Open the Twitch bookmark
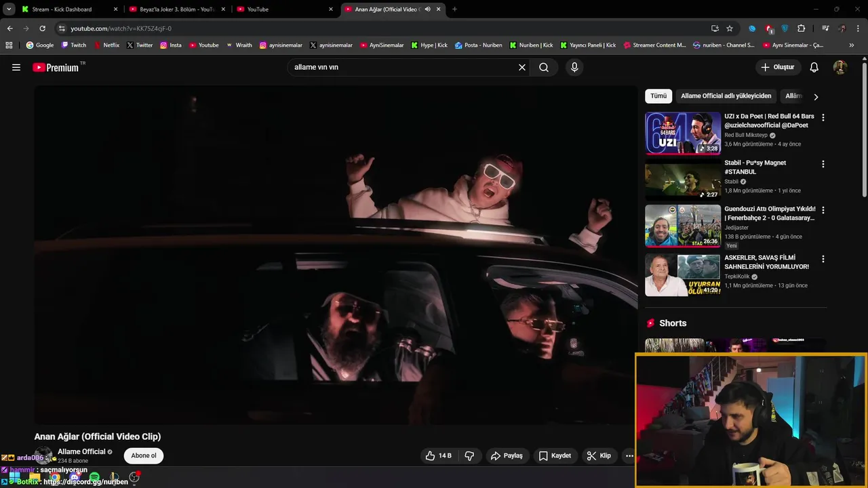 pos(74,45)
